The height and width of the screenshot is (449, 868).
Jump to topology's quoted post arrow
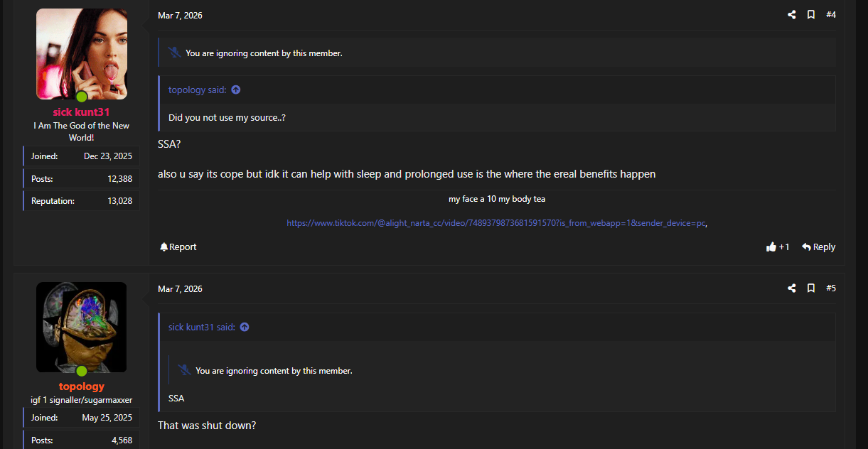[x=236, y=90]
